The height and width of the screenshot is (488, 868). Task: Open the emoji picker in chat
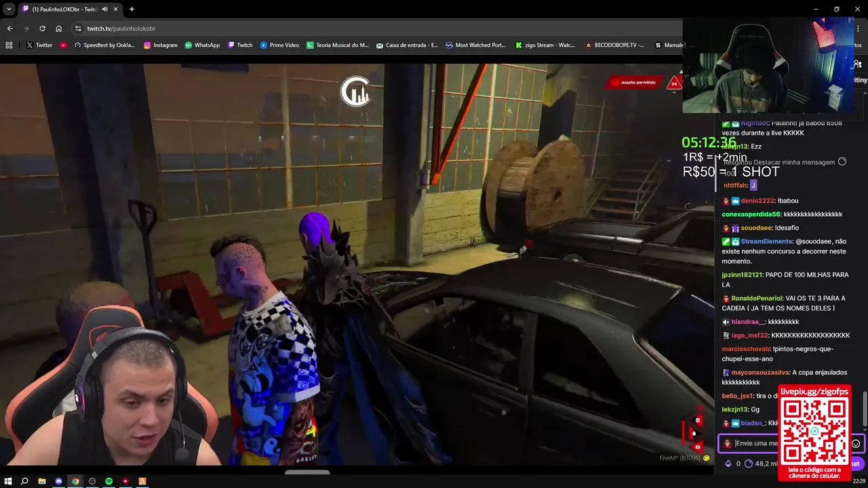pos(856,444)
